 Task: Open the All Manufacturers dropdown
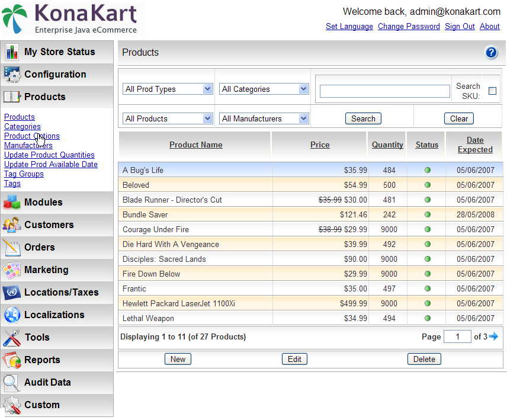click(264, 118)
